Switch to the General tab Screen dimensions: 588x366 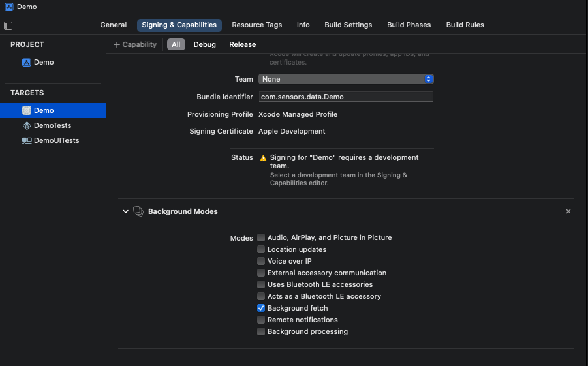pyautogui.click(x=114, y=25)
